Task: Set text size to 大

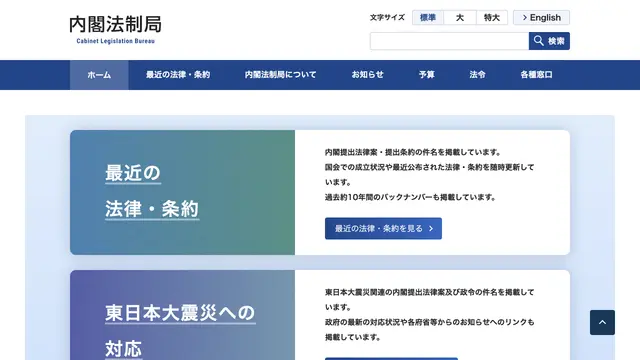Action: [x=460, y=18]
